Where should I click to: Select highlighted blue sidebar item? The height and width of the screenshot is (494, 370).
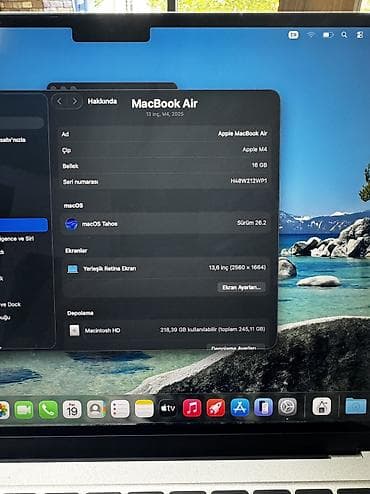tap(23, 225)
